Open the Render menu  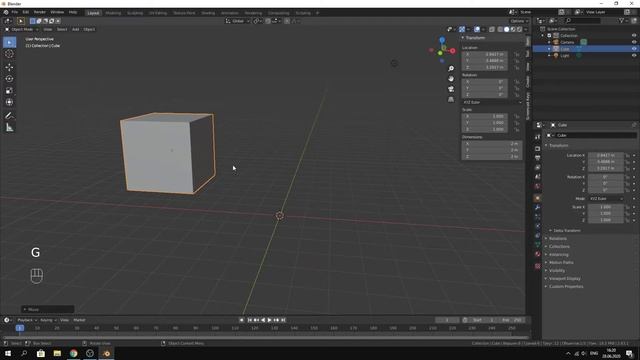point(40,12)
